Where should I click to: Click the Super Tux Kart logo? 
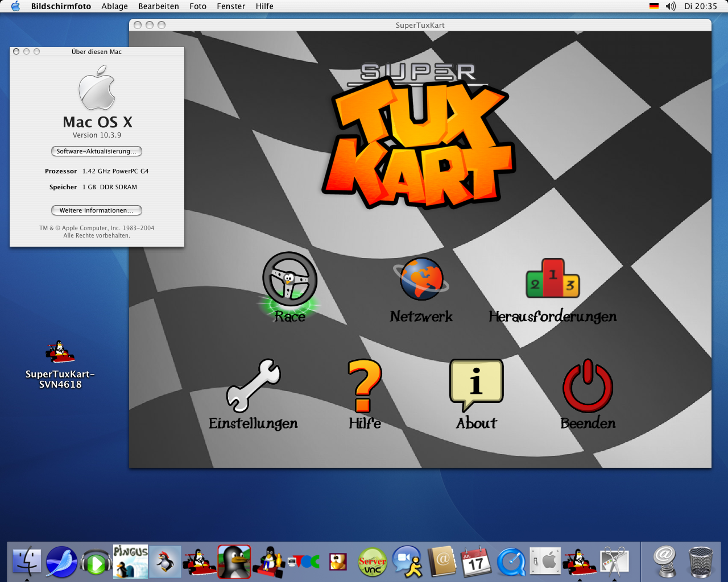coord(419,135)
